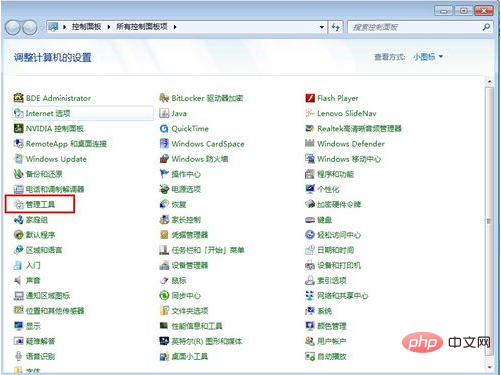Click the Forward navigation button
This screenshot has height=375, width=501.
(30, 27)
